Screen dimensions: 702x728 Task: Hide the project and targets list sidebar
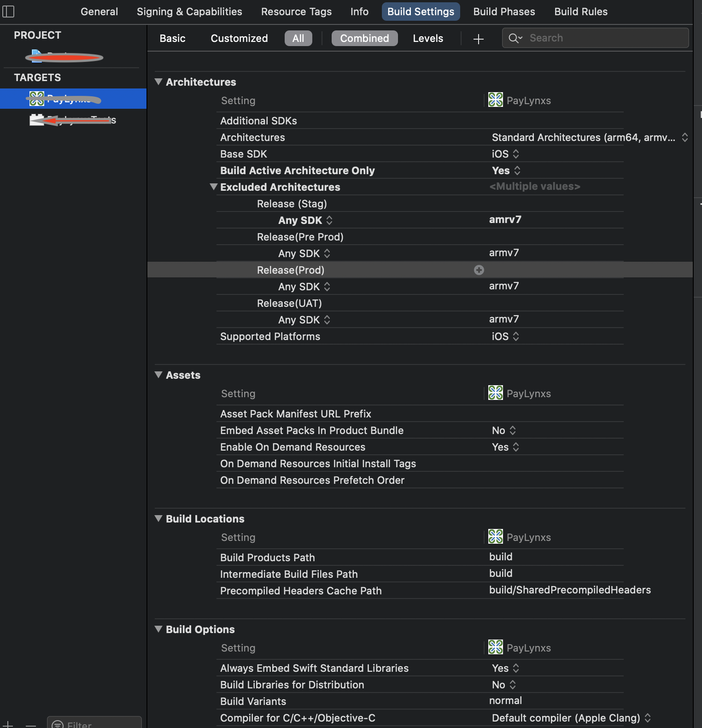(x=8, y=11)
